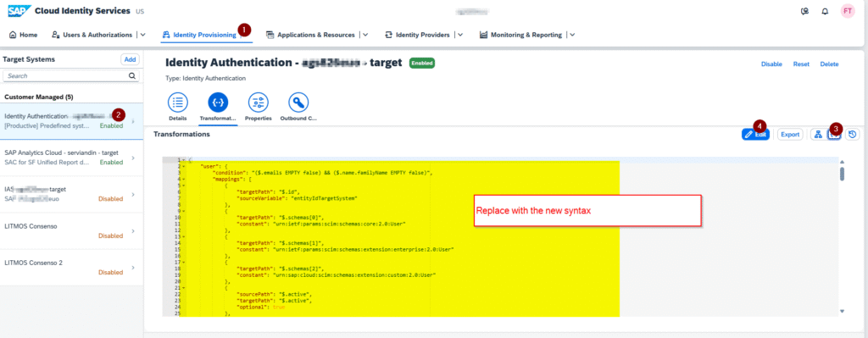Viewport: 868px width, 338px height.
Task: Open the Details tab icon
Action: (178, 103)
